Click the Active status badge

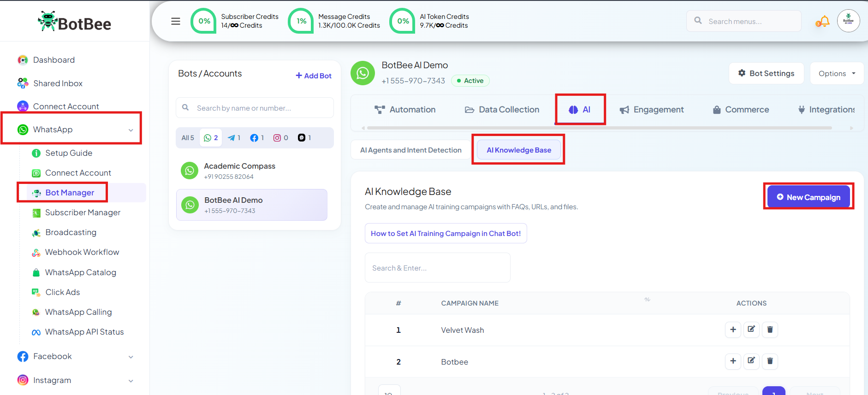click(x=470, y=81)
